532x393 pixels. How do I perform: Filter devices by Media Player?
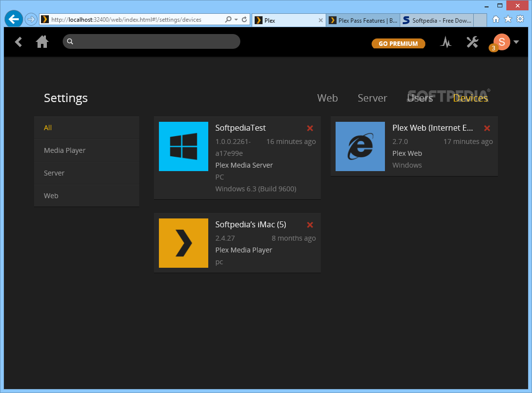coord(86,150)
